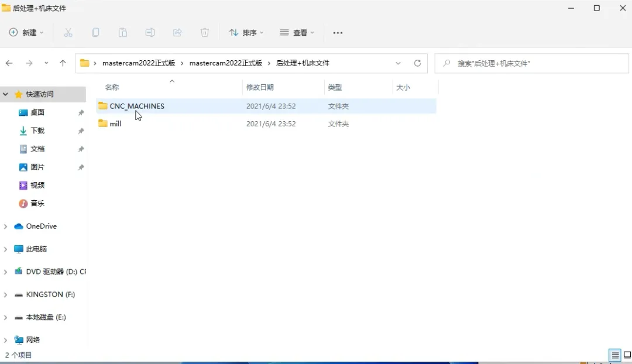Click the search box for 后处理+机床文件
This screenshot has width=632, height=364.
point(531,63)
